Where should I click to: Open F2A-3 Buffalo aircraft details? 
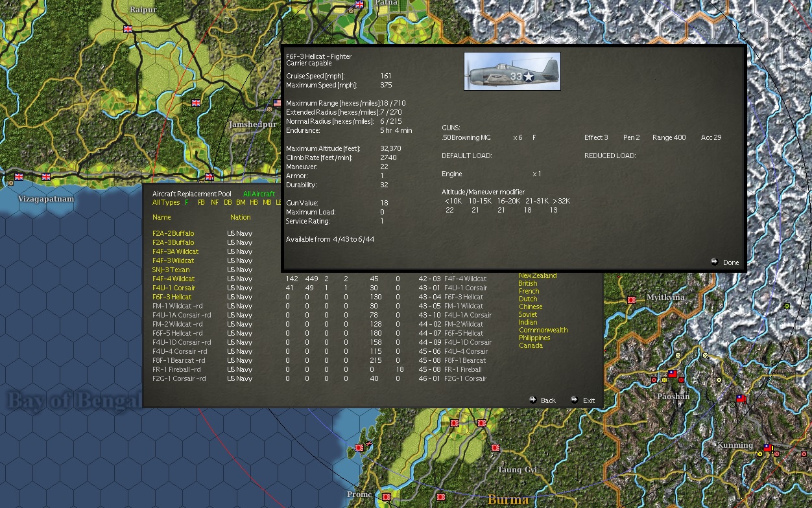[173, 242]
